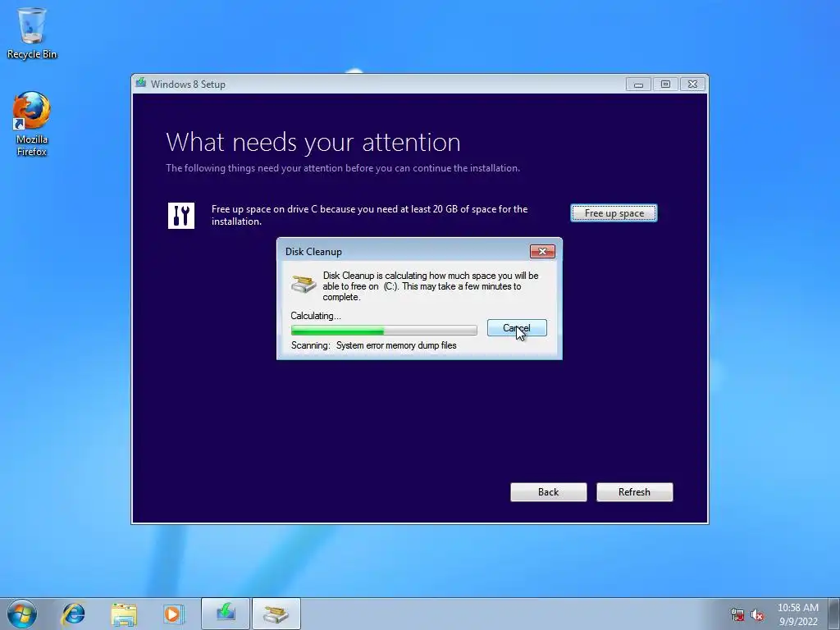Click the Show desktop strip on the taskbar
The image size is (840, 630).
(834, 614)
